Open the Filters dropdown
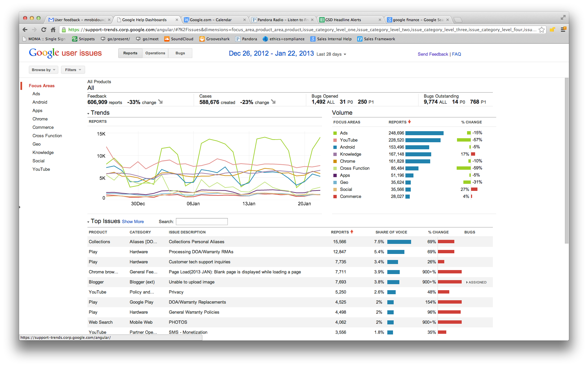 point(73,70)
